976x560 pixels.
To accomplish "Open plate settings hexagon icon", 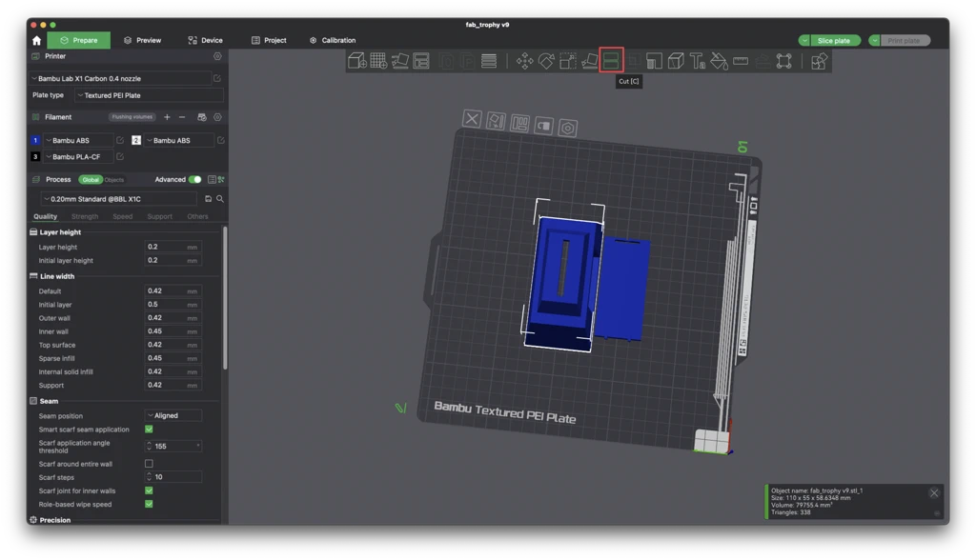I will (568, 129).
